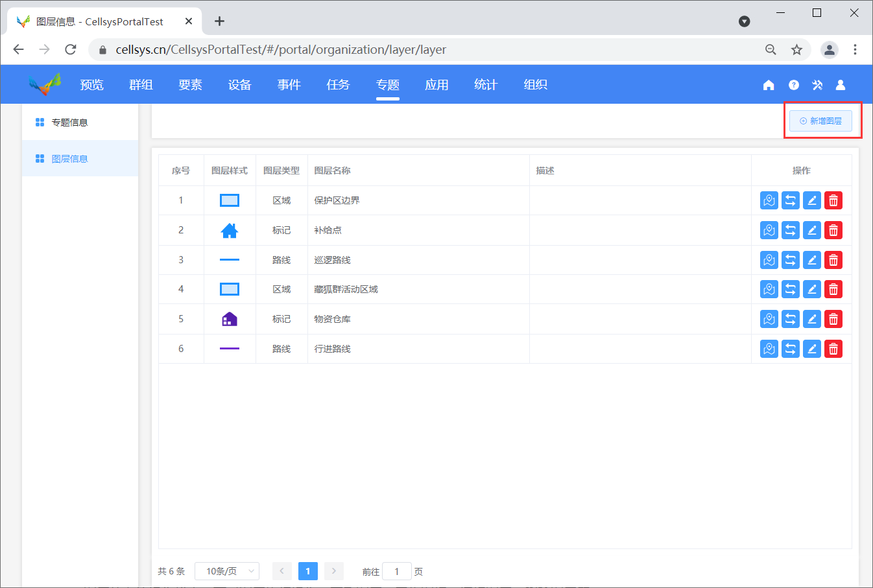Screen dimensions: 873x588
Task: Open Chrome three-dot menu
Action: (x=855, y=50)
